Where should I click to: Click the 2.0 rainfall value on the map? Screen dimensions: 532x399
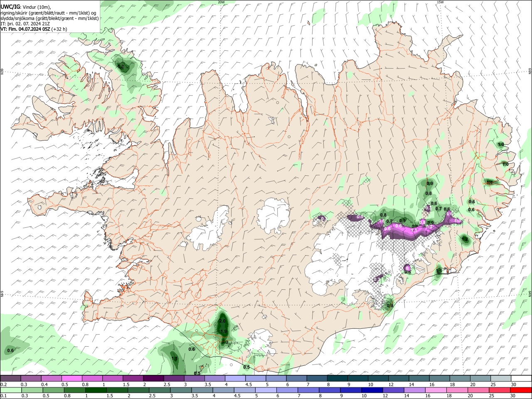tap(222, 321)
